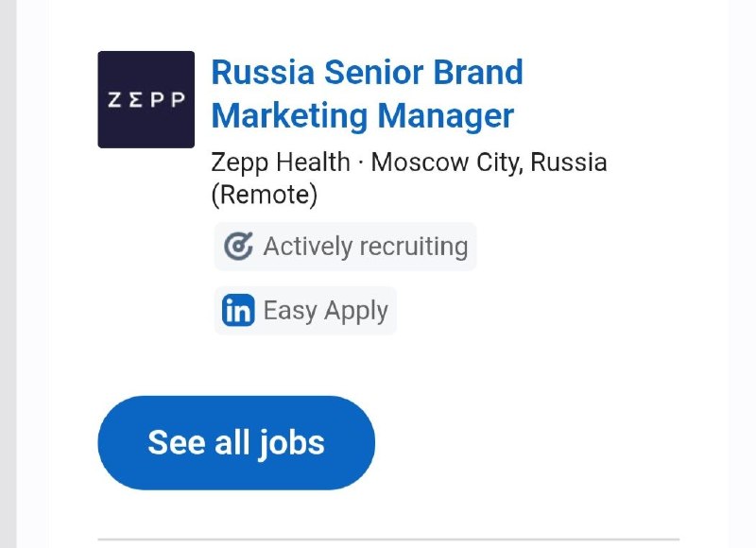This screenshot has width=756, height=548.
Task: Click the Moscow City, Russia location text
Action: (489, 162)
